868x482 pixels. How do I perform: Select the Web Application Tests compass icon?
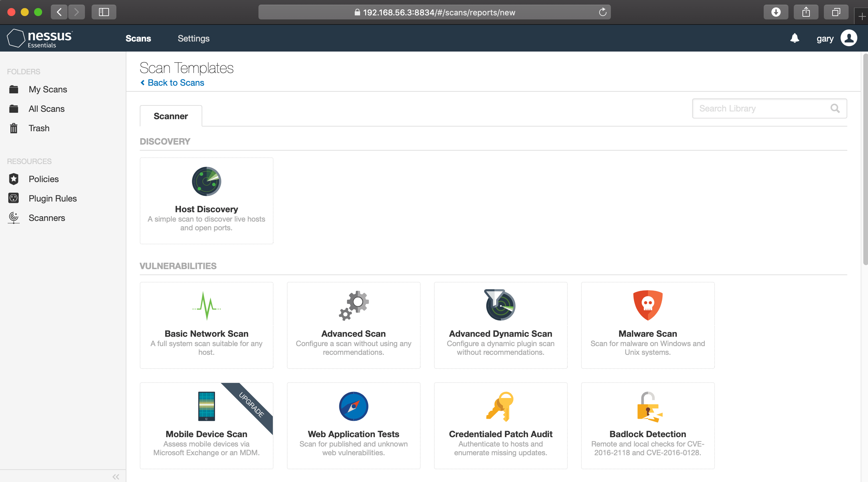coord(353,406)
